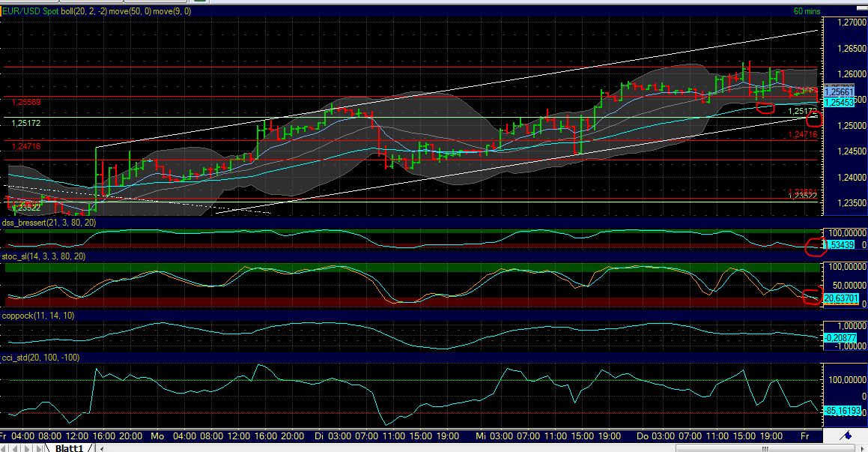Select the pointer tool icon at bottom right
This screenshot has width=868, height=452.
click(x=863, y=448)
